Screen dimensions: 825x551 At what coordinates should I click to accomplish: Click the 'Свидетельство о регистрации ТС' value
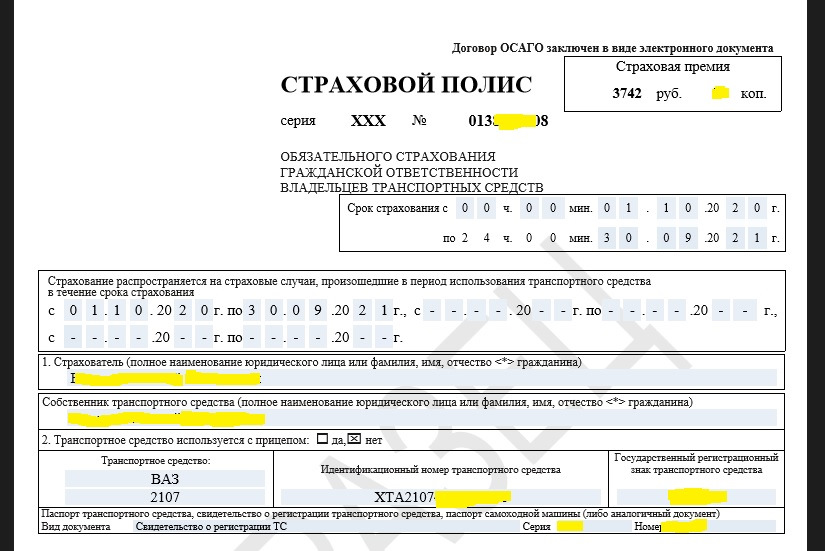pyautogui.click(x=211, y=527)
